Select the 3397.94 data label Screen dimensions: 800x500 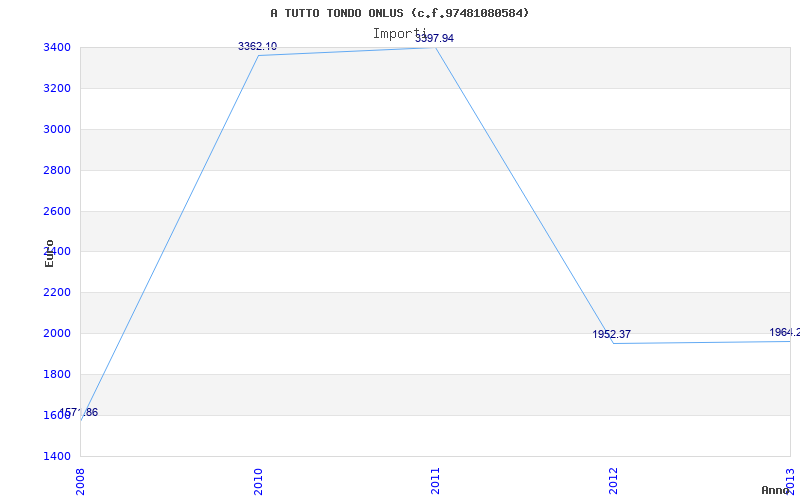click(x=434, y=38)
